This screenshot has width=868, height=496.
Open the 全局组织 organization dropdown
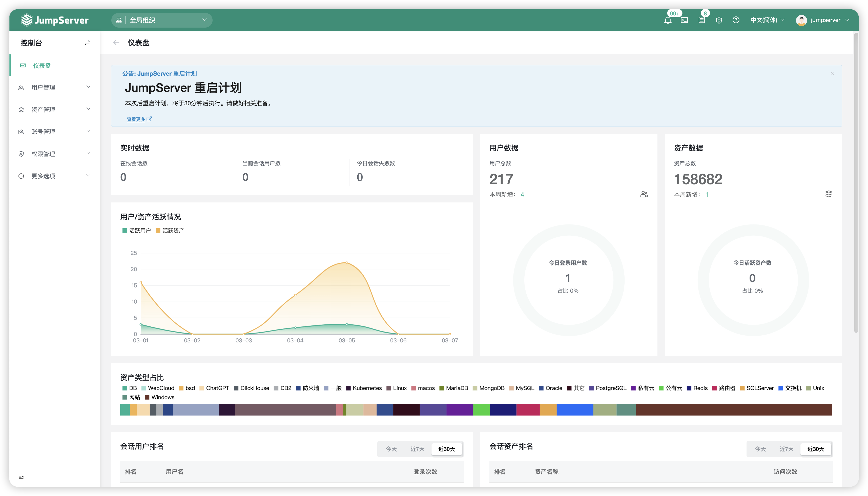162,20
